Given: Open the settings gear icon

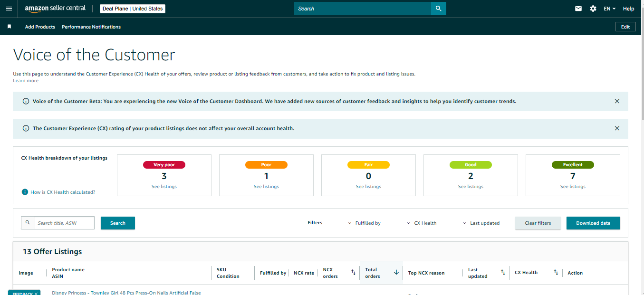Looking at the screenshot, I should pos(593,9).
